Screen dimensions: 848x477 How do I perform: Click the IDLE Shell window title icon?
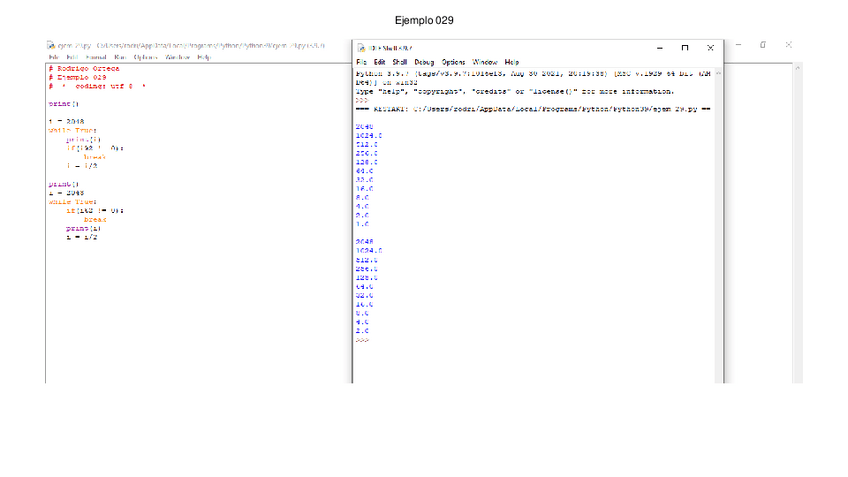(360, 47)
